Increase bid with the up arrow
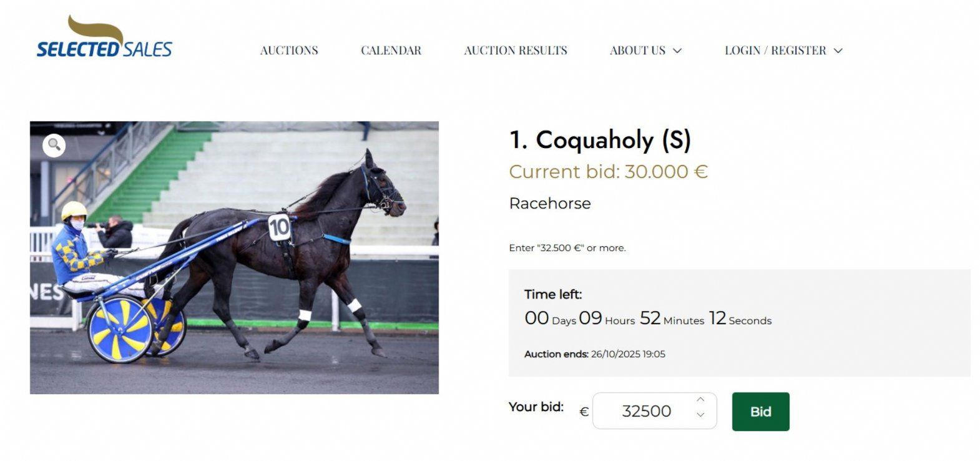 700,400
